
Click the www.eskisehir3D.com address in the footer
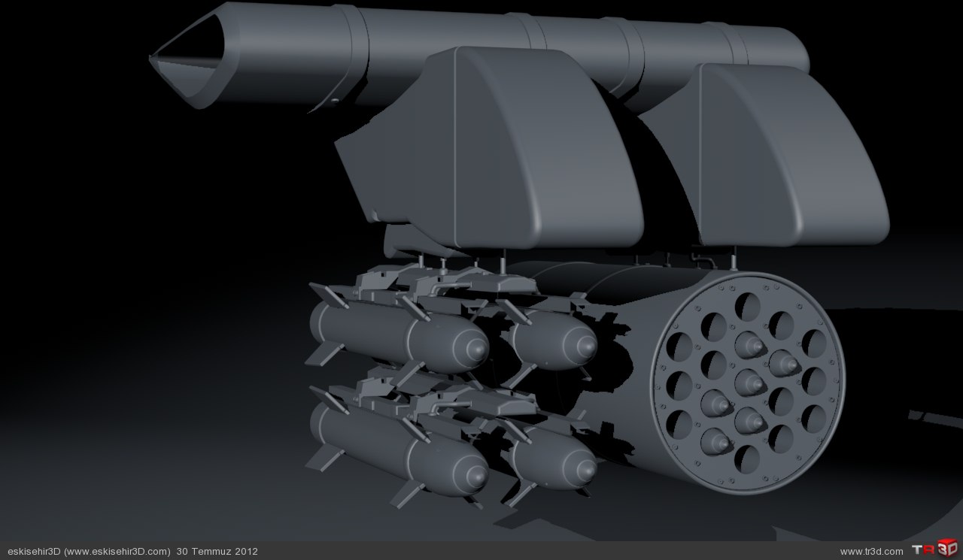118,552
